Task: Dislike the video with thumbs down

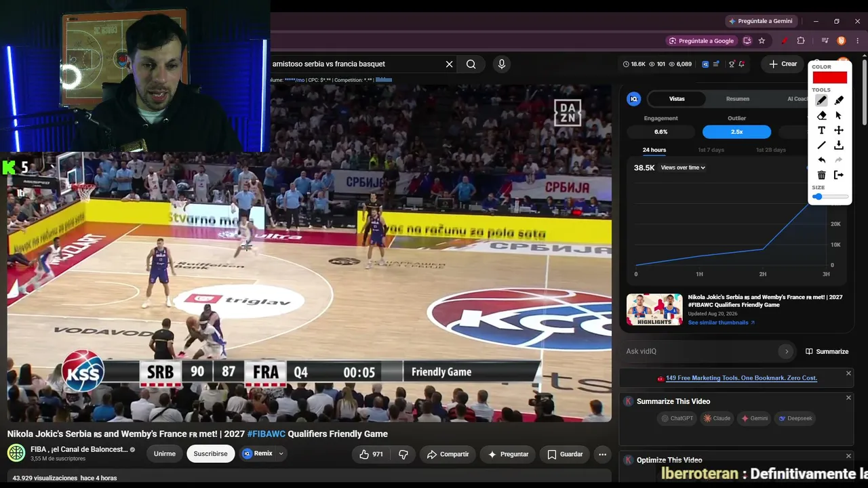Action: (x=403, y=454)
